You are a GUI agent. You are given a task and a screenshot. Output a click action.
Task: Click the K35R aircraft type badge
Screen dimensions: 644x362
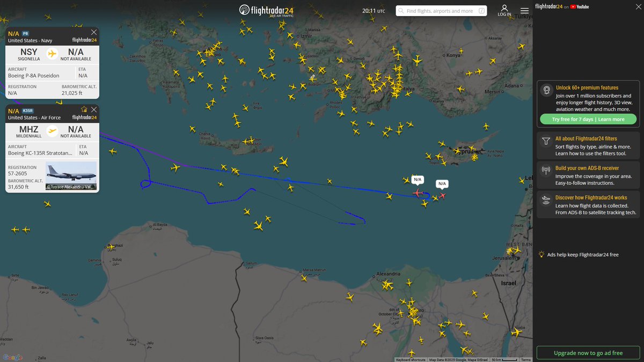pyautogui.click(x=27, y=111)
